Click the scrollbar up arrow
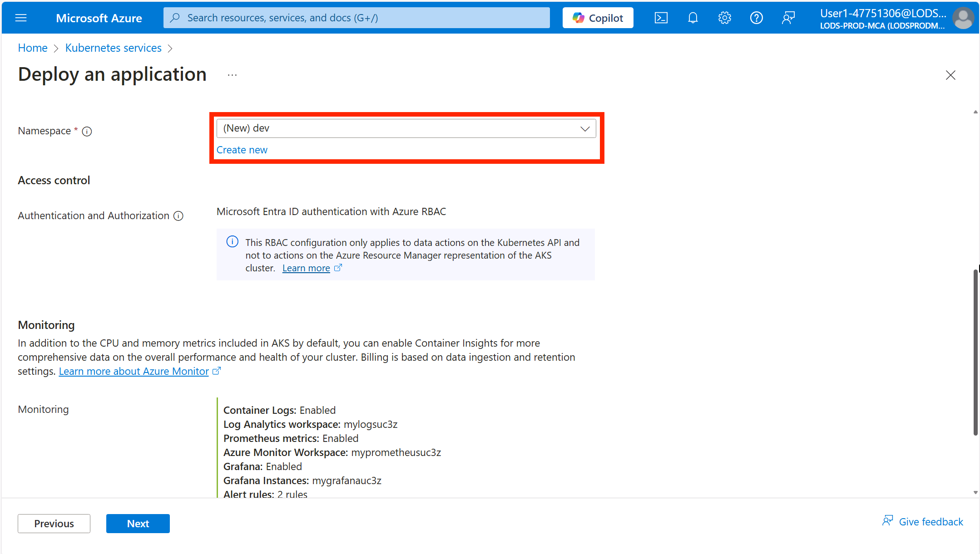980x554 pixels. [x=975, y=112]
